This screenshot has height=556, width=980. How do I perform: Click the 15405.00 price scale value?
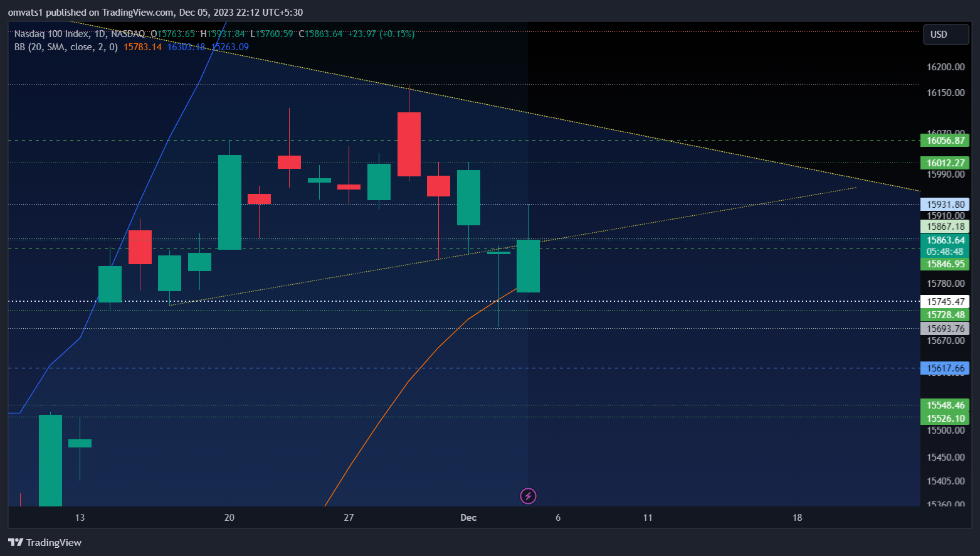coord(946,481)
